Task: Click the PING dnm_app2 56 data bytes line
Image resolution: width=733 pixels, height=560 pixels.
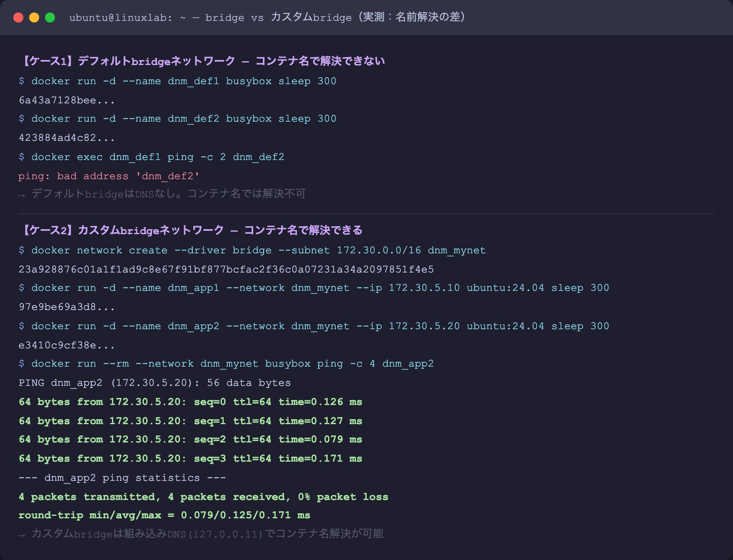Action: [x=155, y=383]
